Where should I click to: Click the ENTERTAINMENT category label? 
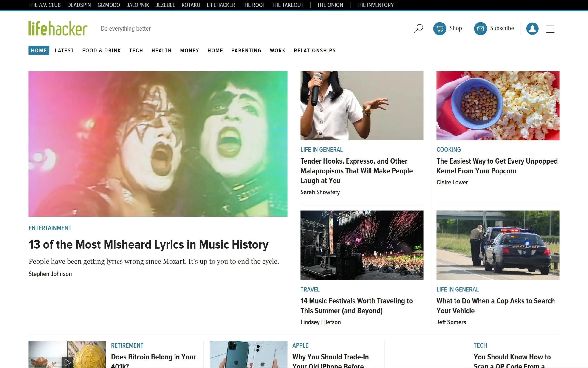[x=50, y=228]
